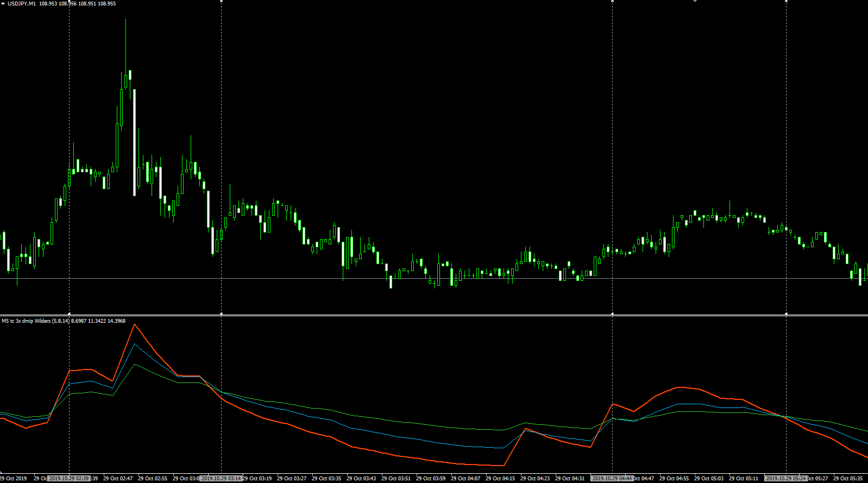Click the 29 Oct 05:35 time label
Screen dimensions: 868x483
tap(848, 479)
